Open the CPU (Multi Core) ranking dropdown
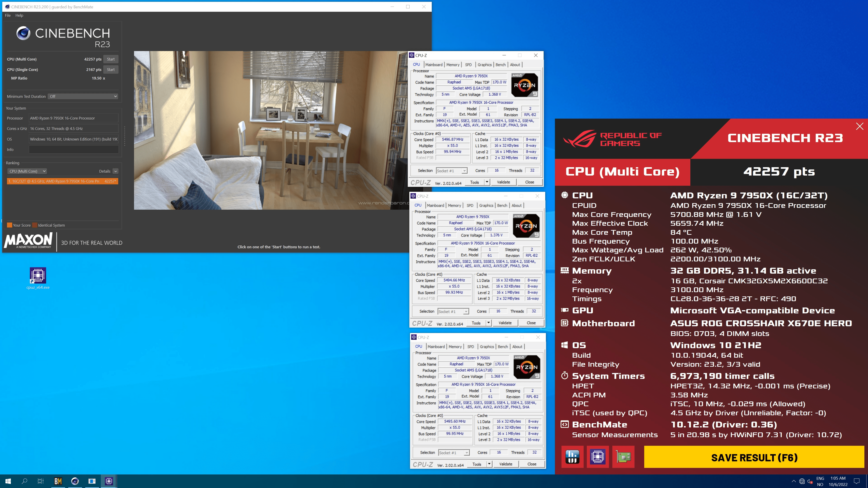 tap(27, 171)
